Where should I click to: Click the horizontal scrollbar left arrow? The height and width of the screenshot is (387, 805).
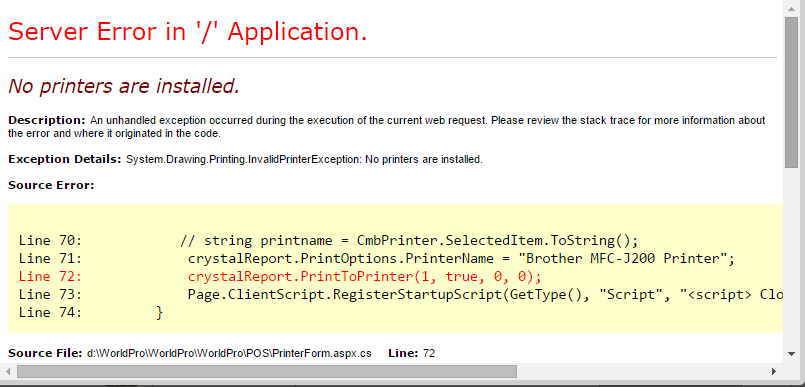coord(8,371)
